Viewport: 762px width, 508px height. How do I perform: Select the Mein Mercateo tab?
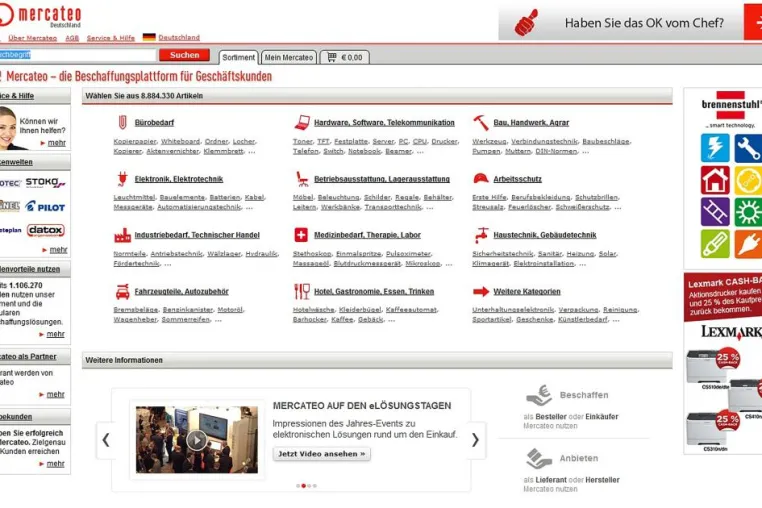coord(289,57)
